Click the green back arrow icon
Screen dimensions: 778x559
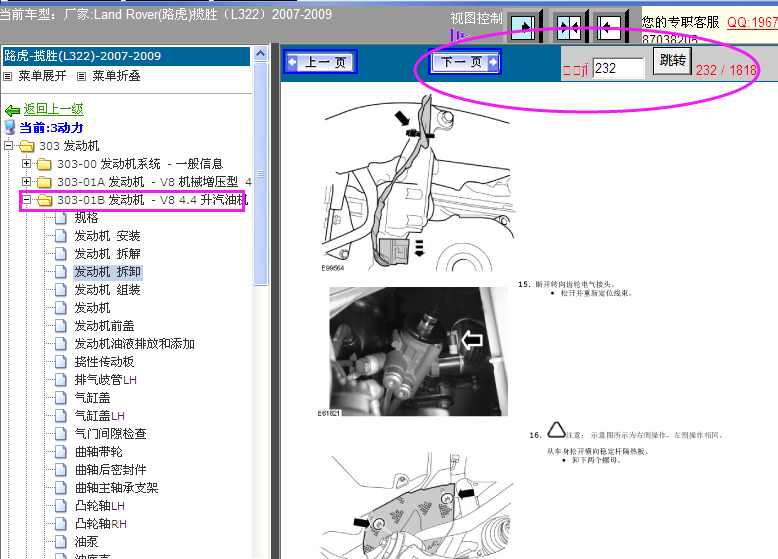[x=12, y=110]
